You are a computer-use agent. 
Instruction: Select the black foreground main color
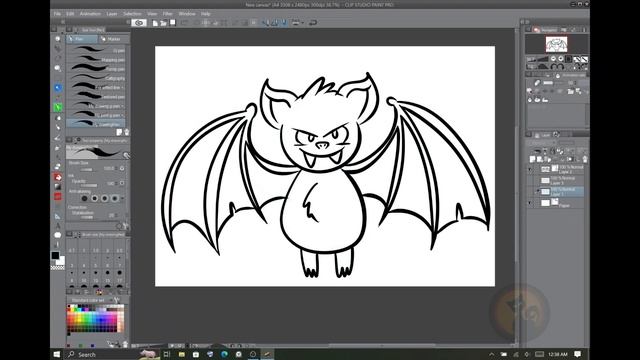55,256
